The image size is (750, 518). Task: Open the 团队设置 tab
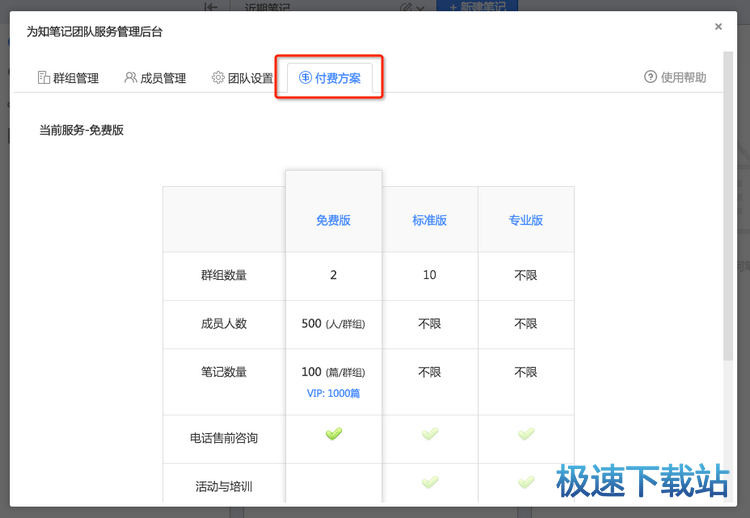pos(243,77)
